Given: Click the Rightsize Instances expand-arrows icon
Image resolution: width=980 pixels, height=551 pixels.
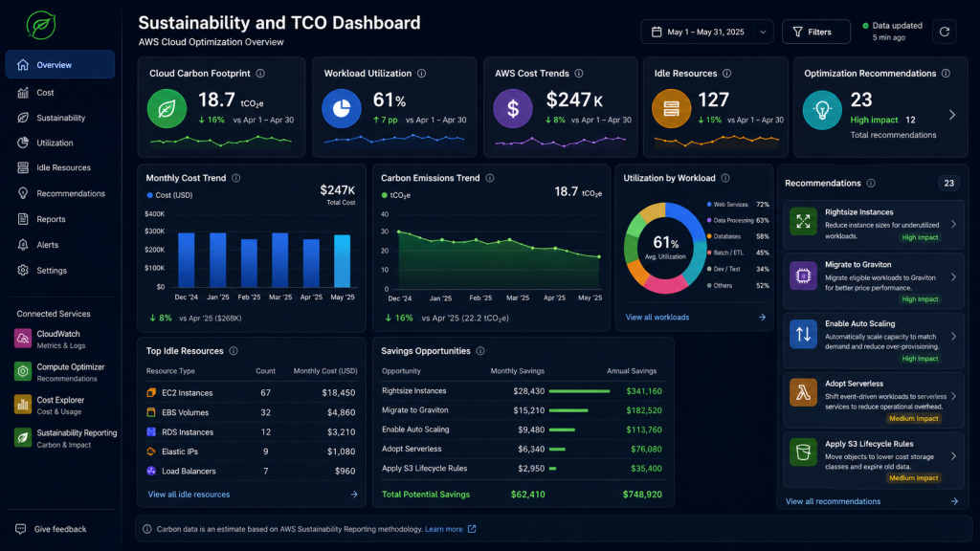Looking at the screenshot, I should pyautogui.click(x=803, y=221).
